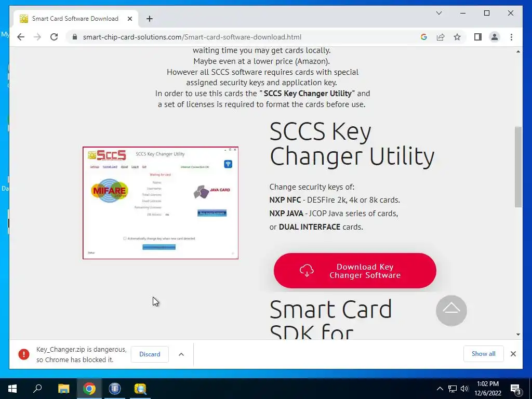Click the address bar URL
Viewport: 532px width, 399px height.
click(x=192, y=37)
